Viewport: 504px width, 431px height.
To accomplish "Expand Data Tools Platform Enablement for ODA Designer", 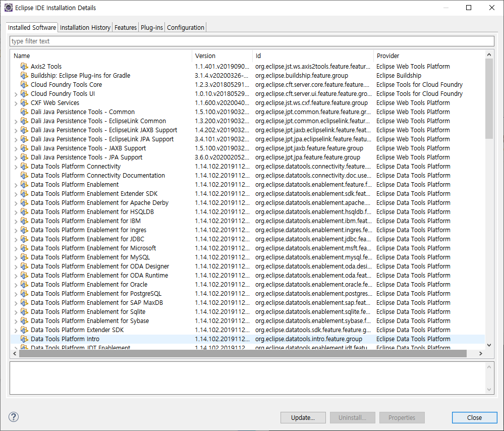I will (16, 266).
